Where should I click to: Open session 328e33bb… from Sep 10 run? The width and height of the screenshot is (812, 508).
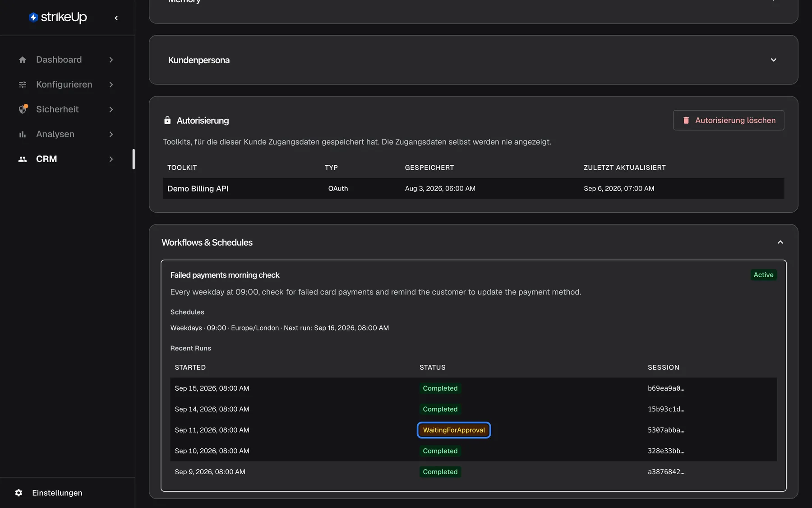pyautogui.click(x=666, y=451)
